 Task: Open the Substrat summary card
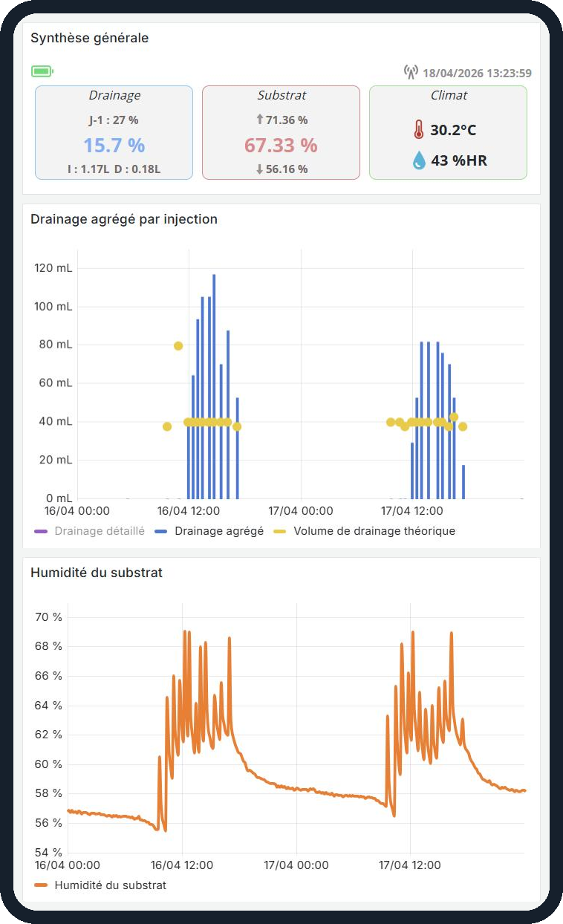point(281,132)
